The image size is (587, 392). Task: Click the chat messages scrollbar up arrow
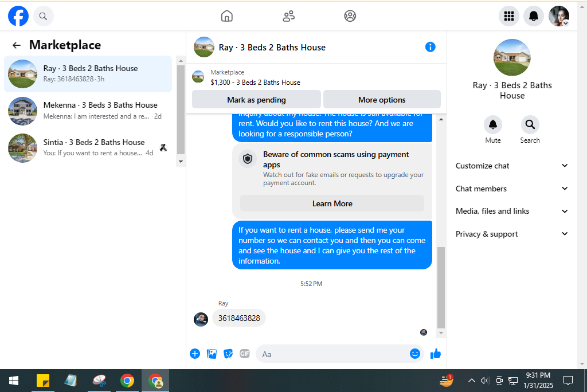tap(441, 119)
